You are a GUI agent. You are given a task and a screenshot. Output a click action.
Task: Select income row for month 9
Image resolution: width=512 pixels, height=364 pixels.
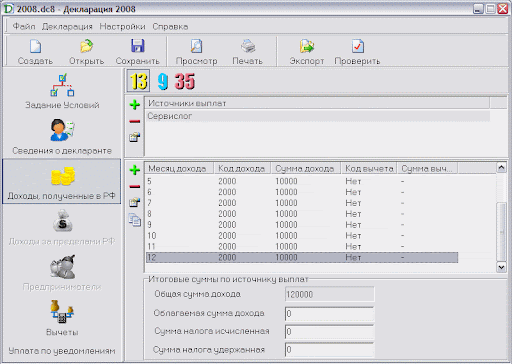[302, 225]
